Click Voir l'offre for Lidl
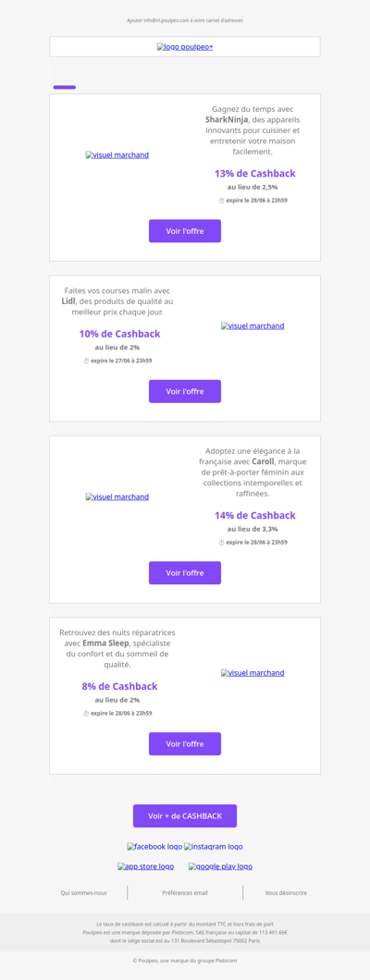The image size is (370, 980). point(185,391)
